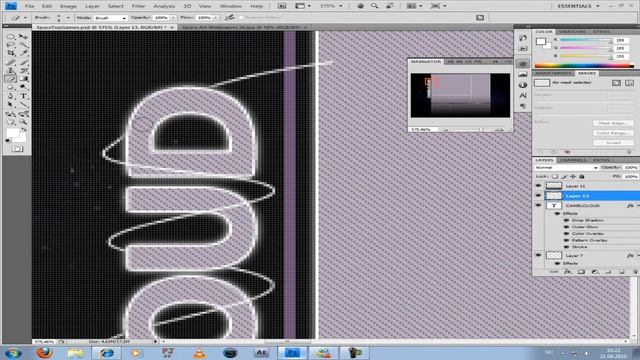Toggle Pattern Overlay effect visibility

point(566,240)
